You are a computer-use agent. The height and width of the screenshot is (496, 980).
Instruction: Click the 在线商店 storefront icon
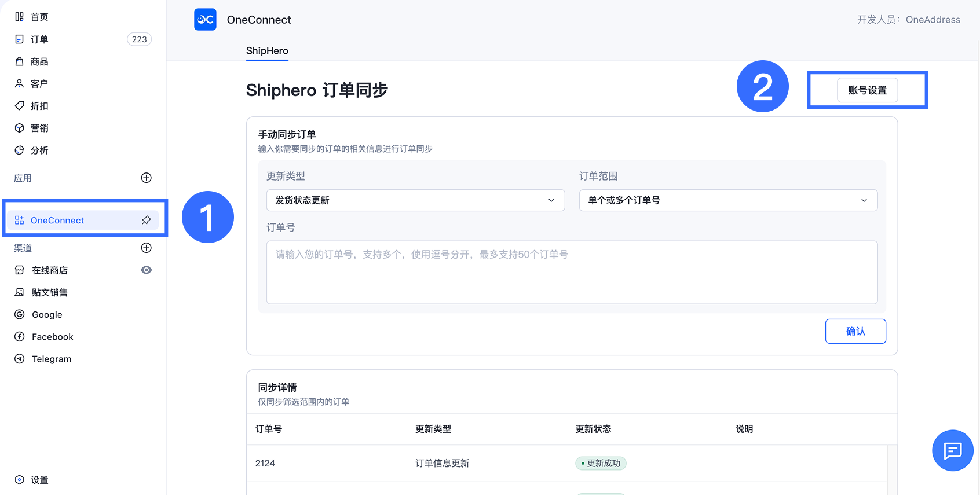click(19, 270)
